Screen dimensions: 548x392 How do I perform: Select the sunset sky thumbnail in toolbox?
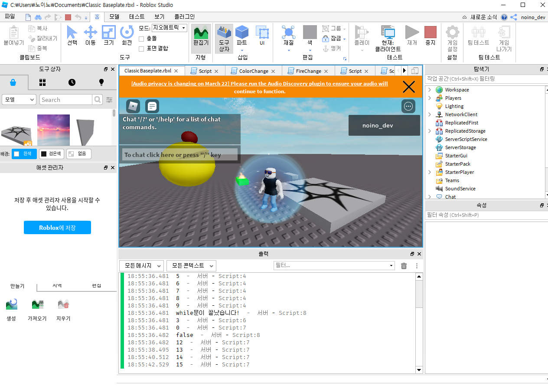[x=53, y=130]
